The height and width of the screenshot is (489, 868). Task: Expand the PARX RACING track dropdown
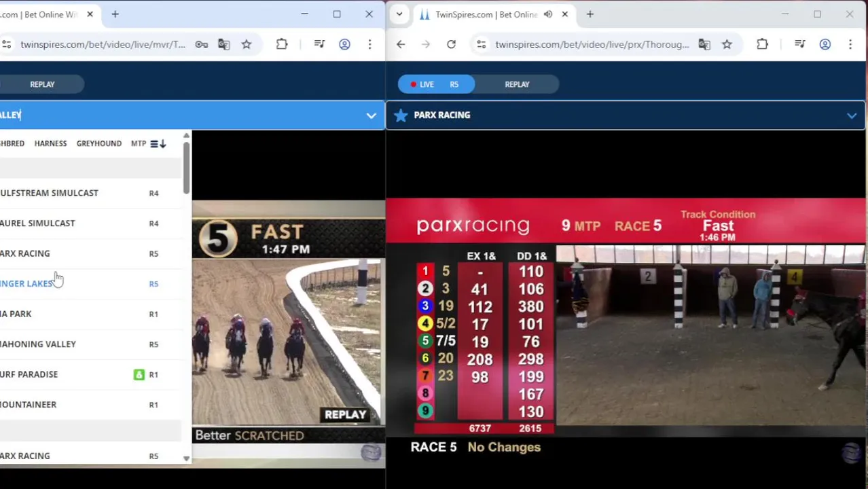point(851,115)
